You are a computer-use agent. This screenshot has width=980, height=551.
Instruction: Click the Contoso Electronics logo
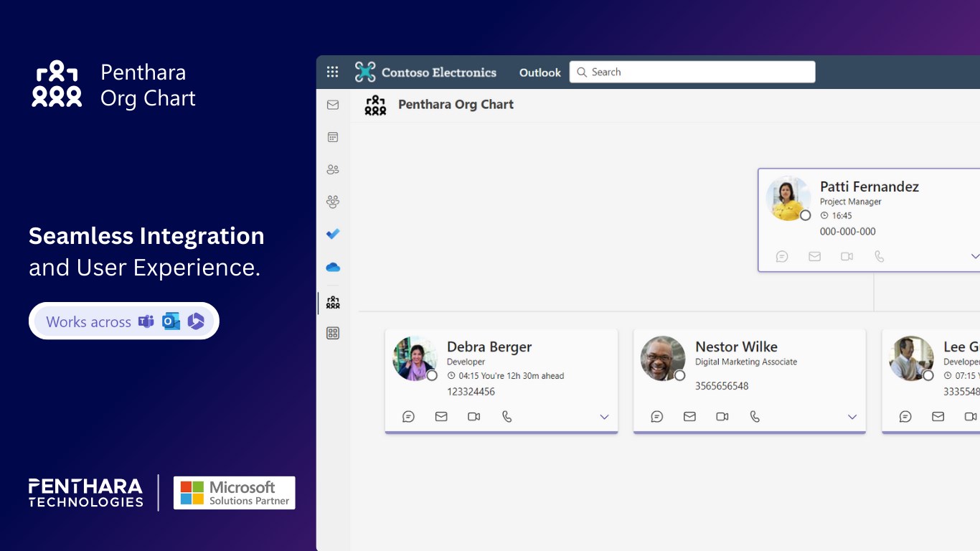pos(425,72)
